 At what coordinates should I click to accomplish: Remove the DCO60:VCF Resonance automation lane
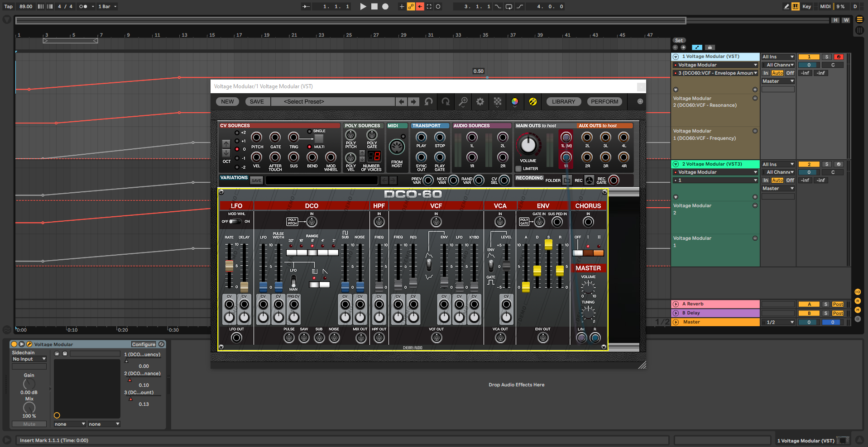755,98
